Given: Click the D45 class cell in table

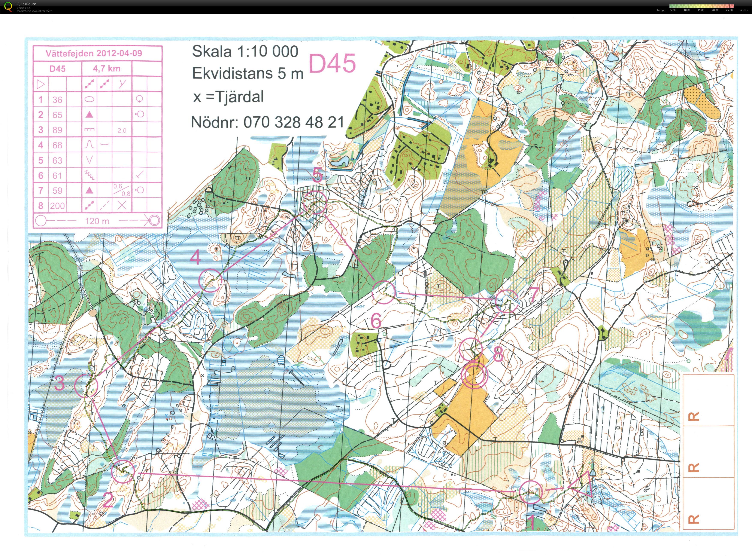Looking at the screenshot, I should click(57, 69).
